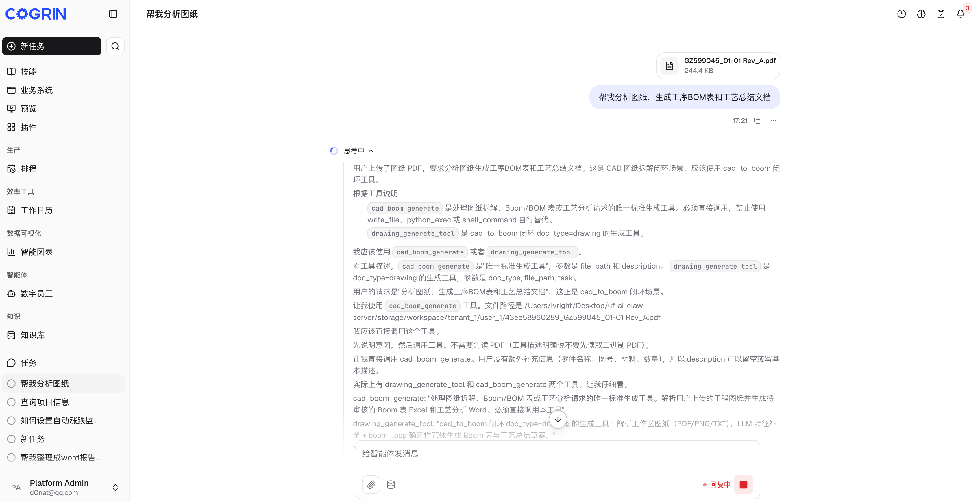Screen dimensions: 980x502
Task: Click the COGRIN logo
Action: click(x=36, y=14)
